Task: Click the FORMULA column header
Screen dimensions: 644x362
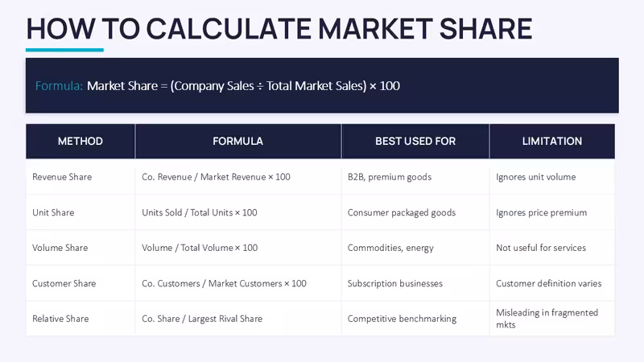Action: tap(237, 142)
